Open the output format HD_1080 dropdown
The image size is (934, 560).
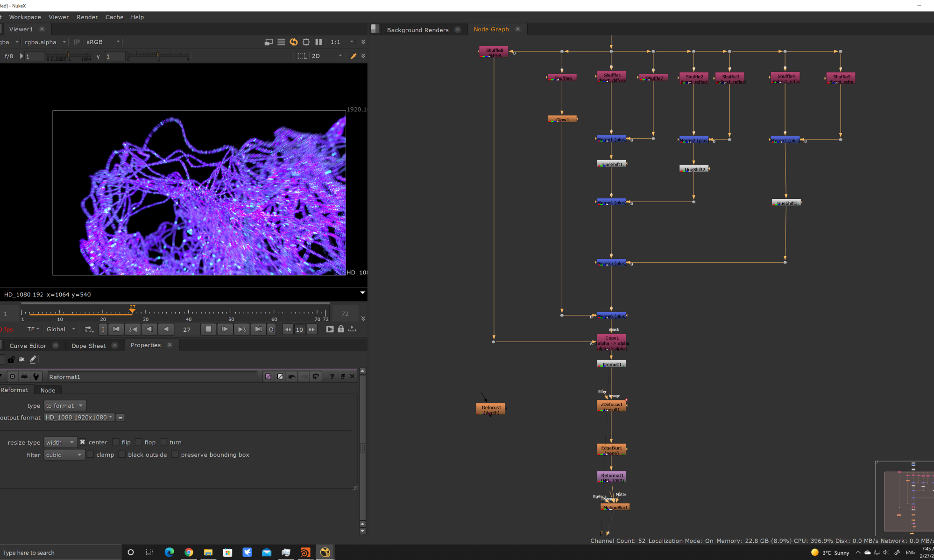[79, 418]
